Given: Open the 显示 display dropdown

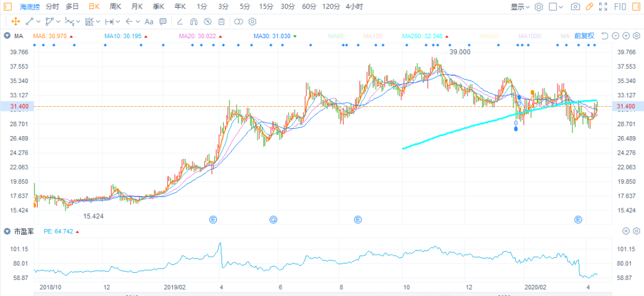Looking at the screenshot, I should pos(521,7).
